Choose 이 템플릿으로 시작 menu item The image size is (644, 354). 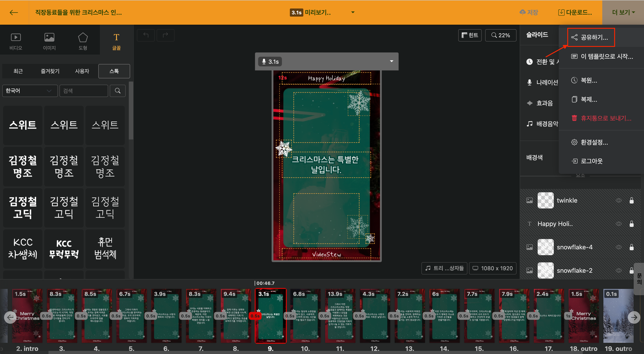point(601,56)
